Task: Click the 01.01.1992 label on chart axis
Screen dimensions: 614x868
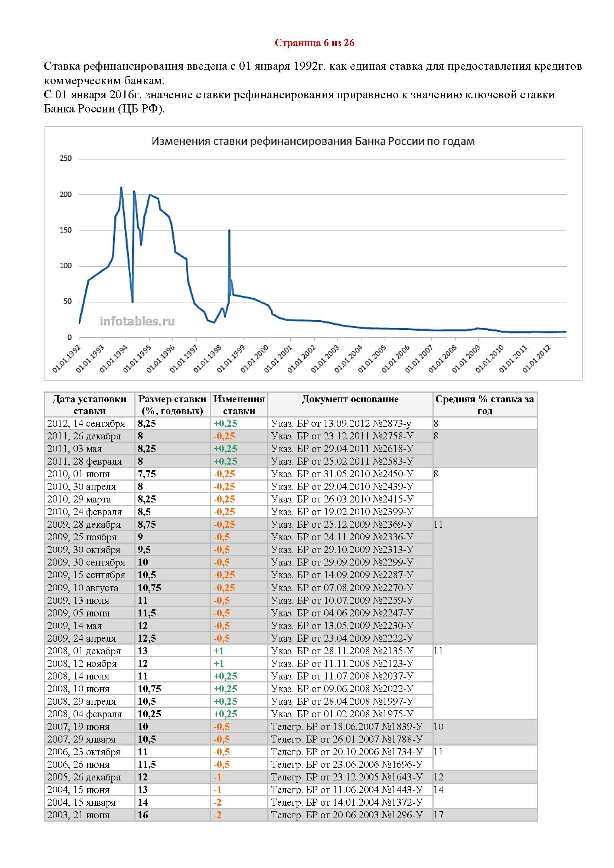Action: coord(66,358)
